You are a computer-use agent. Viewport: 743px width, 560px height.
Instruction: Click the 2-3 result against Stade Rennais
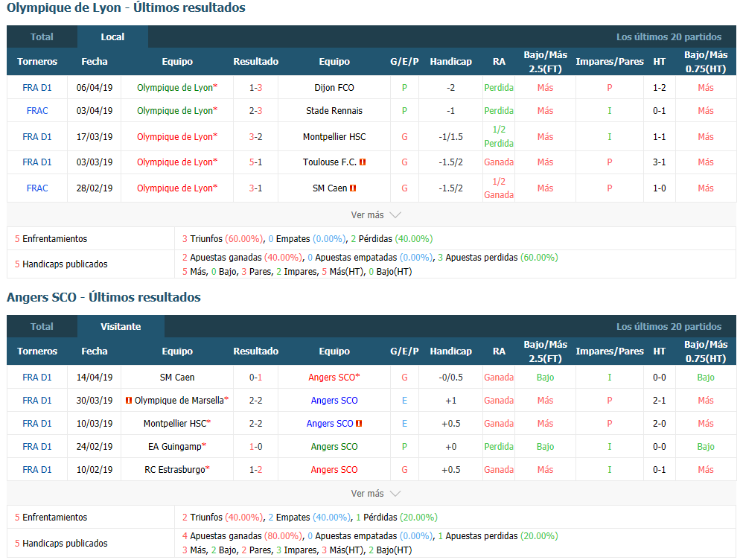pos(256,111)
